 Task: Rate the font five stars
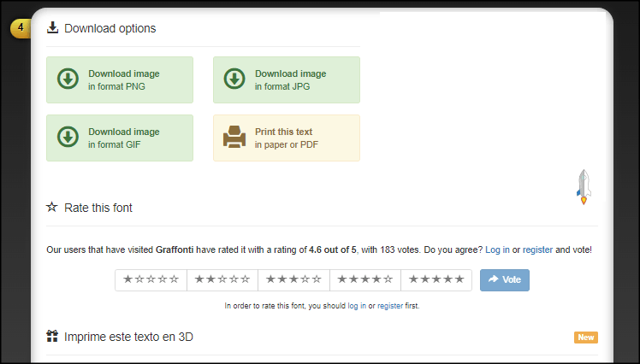tap(436, 279)
